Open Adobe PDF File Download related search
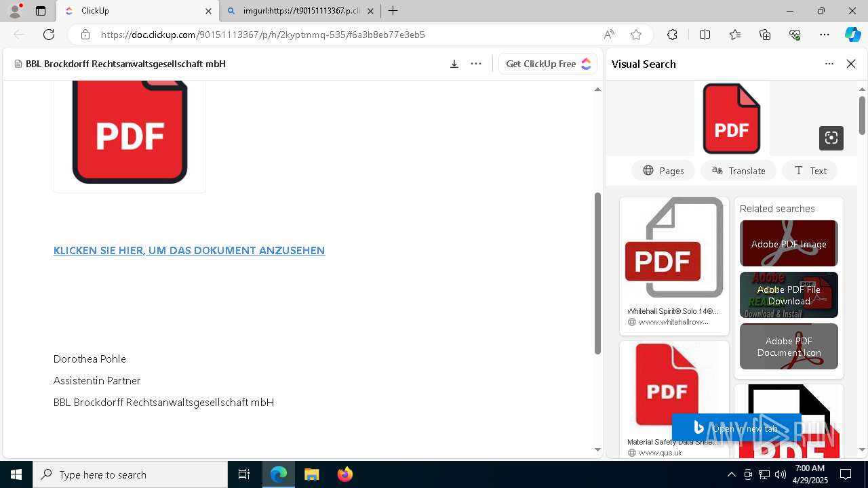868x488 pixels. (x=789, y=295)
